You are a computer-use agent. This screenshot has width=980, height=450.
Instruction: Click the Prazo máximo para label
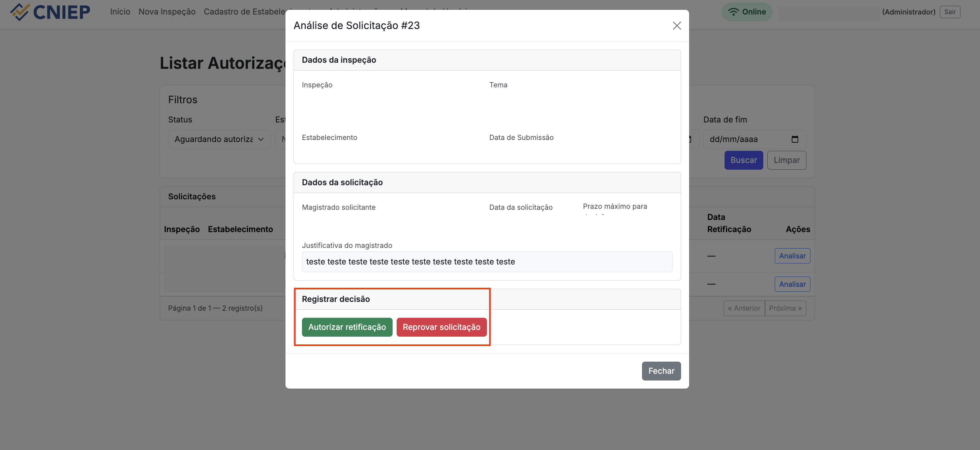[x=615, y=206]
